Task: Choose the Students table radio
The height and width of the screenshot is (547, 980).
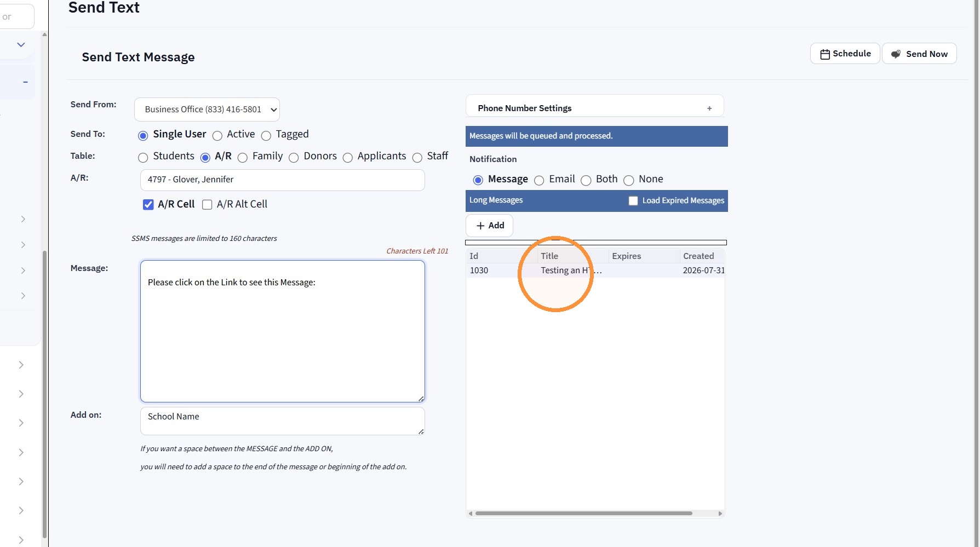Action: (x=143, y=157)
